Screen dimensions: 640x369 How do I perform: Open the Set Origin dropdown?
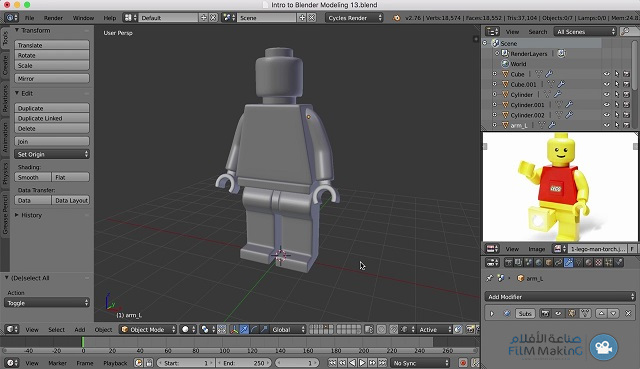point(52,154)
